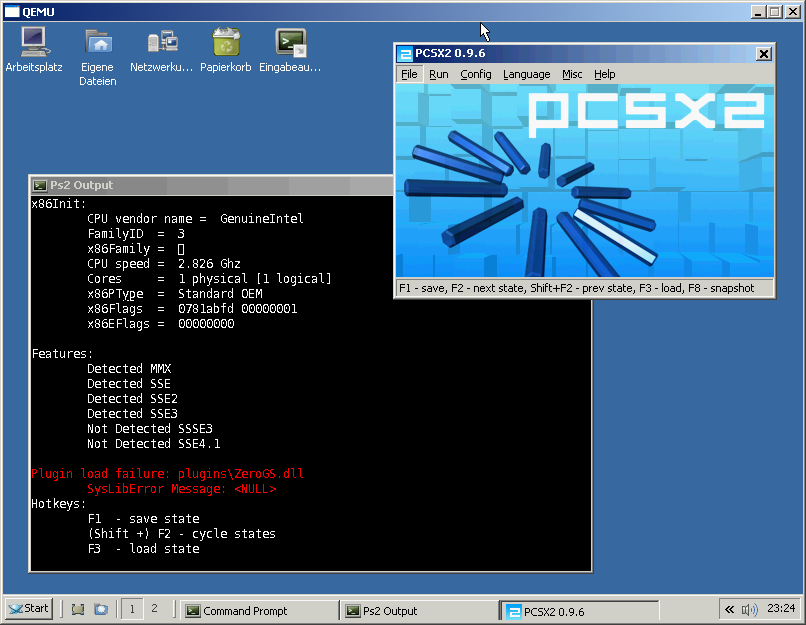Open the Netzwerkumgebung desktop icon

[161, 43]
